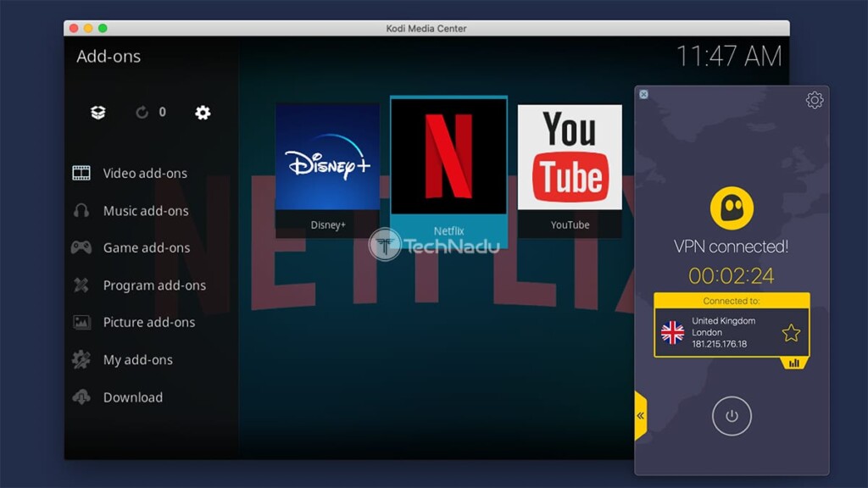Open VPN settings gear icon
The image size is (868, 488).
coord(815,100)
